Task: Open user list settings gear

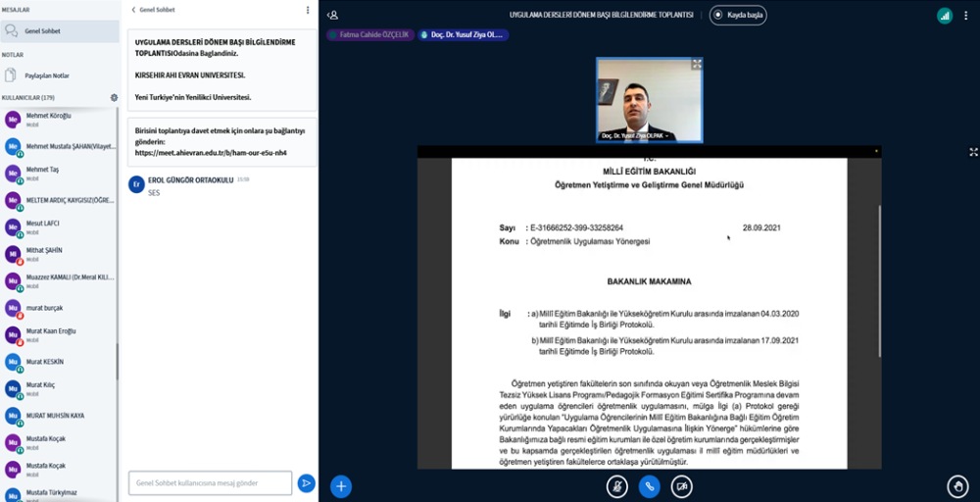Action: tap(114, 97)
